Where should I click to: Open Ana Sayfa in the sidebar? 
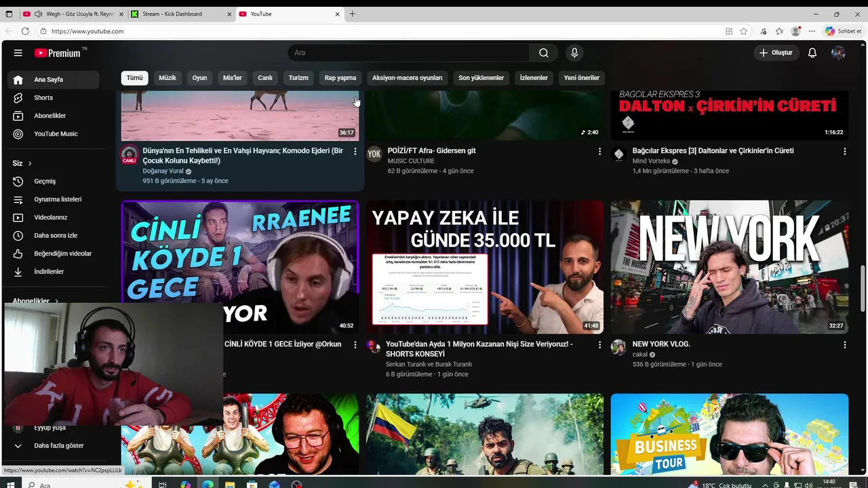pos(54,79)
